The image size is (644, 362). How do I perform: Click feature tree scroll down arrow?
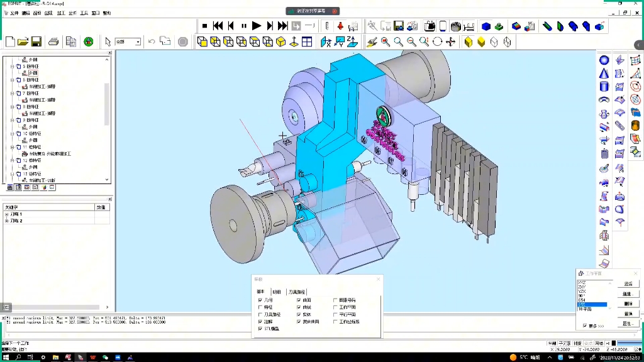[x=107, y=180]
